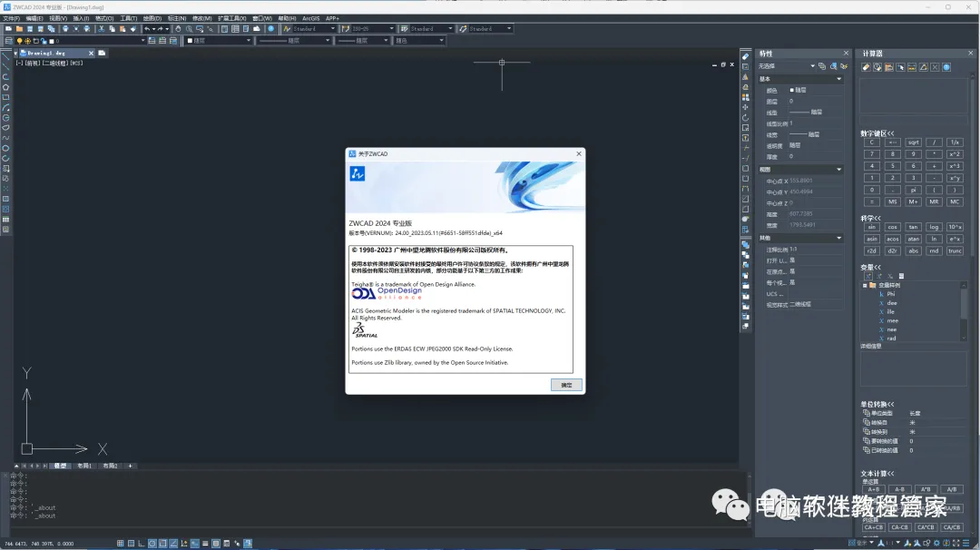Toggle Lineweight display in status bar
This screenshot has width=980, height=550.
point(205,544)
